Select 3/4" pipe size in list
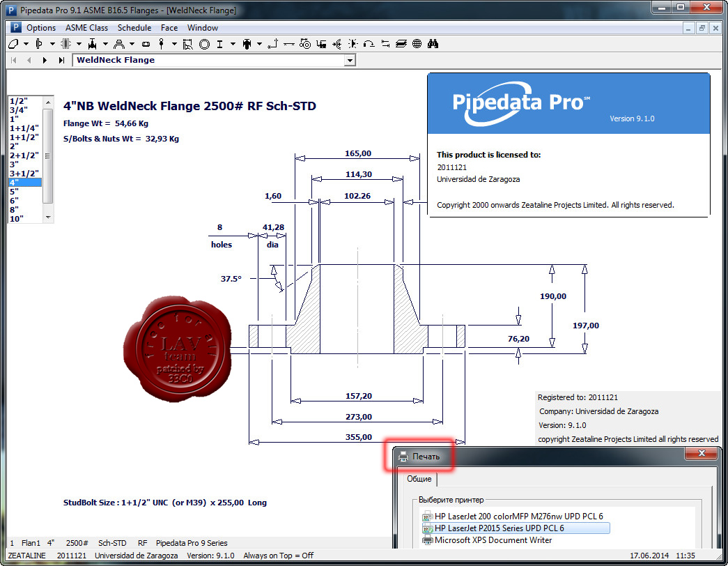Viewport: 728px width, 566px height. pos(25,110)
